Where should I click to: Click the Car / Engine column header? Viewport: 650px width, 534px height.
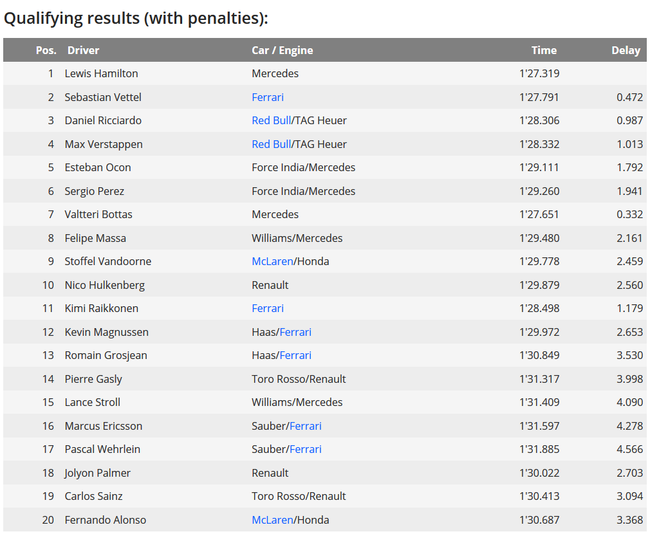(282, 50)
